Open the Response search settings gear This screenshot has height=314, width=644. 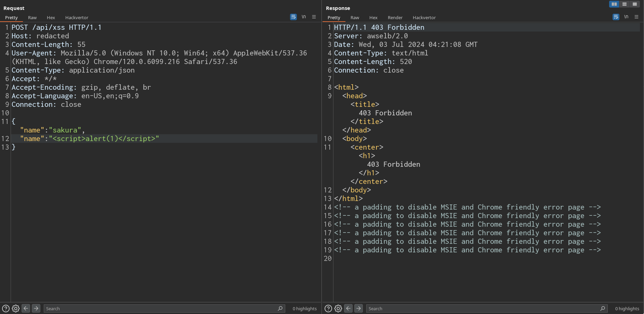(x=338, y=309)
